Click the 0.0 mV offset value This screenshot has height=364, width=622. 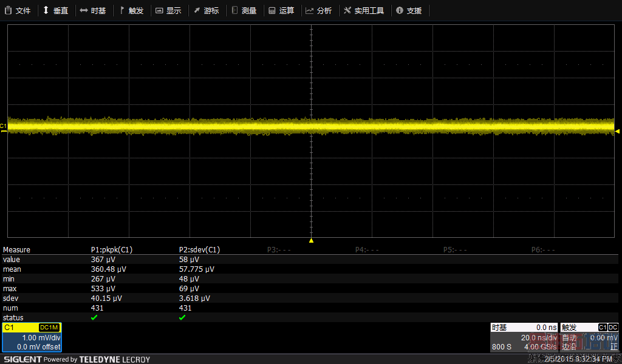39,347
